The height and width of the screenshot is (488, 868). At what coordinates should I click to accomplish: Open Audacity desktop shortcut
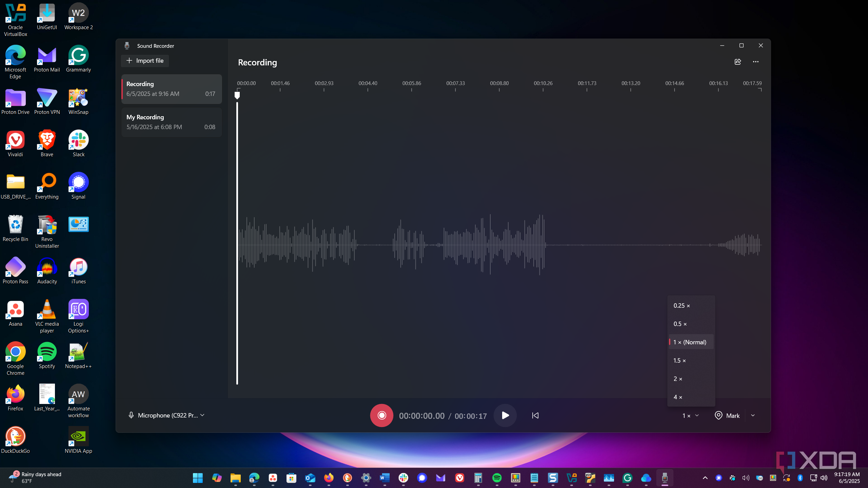pyautogui.click(x=47, y=271)
